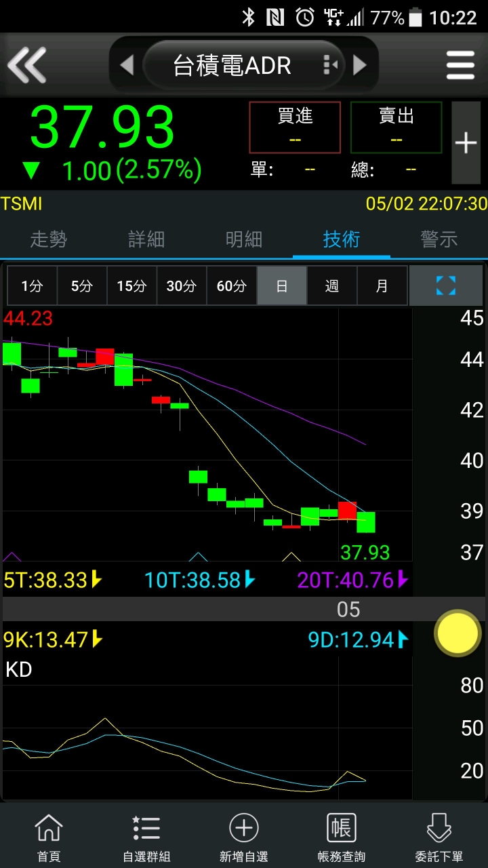
Task: Switch to the 走勢 tab
Action: [x=49, y=239]
